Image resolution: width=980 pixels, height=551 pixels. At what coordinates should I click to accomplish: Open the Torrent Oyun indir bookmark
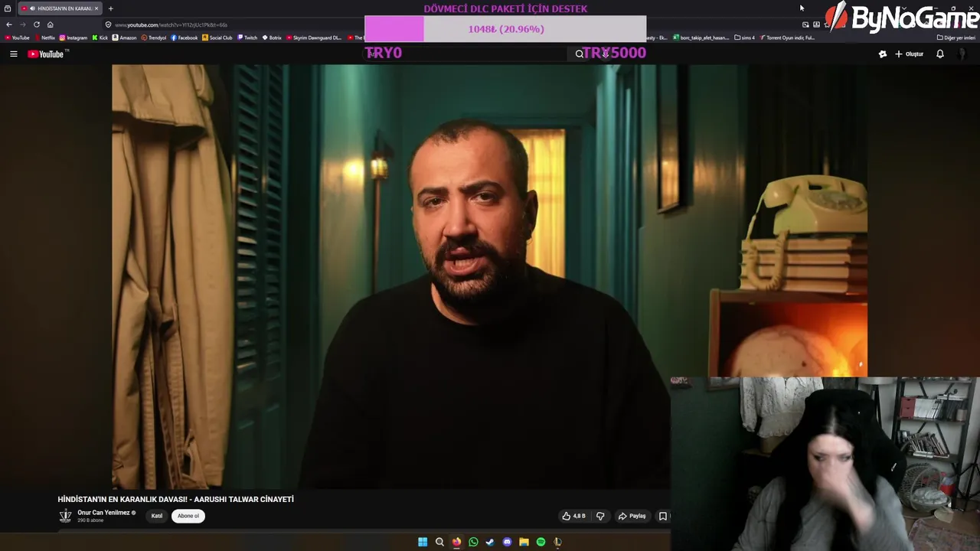pyautogui.click(x=787, y=37)
